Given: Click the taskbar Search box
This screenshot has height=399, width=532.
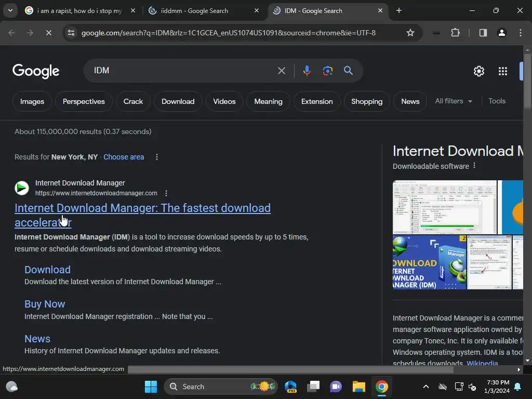Looking at the screenshot, I should click(x=220, y=387).
